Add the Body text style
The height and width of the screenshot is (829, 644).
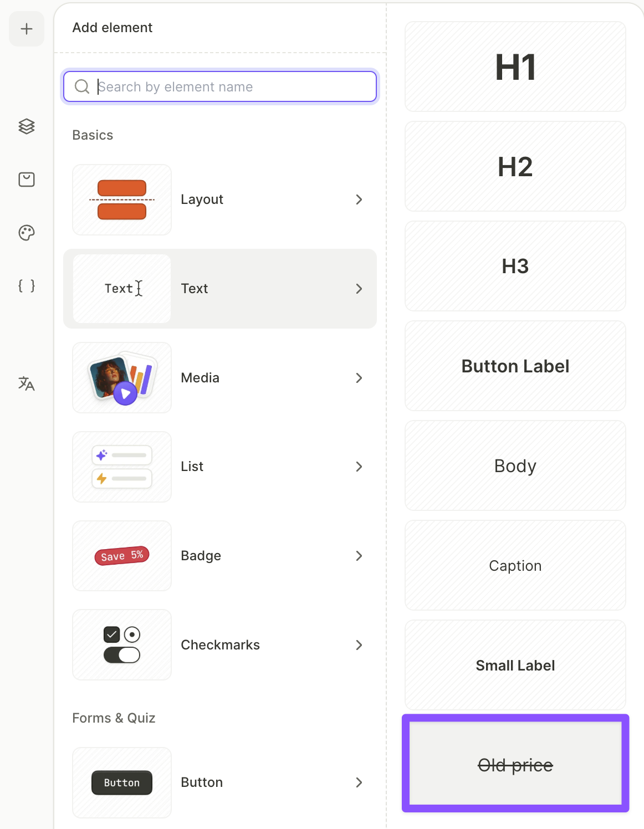pos(515,465)
